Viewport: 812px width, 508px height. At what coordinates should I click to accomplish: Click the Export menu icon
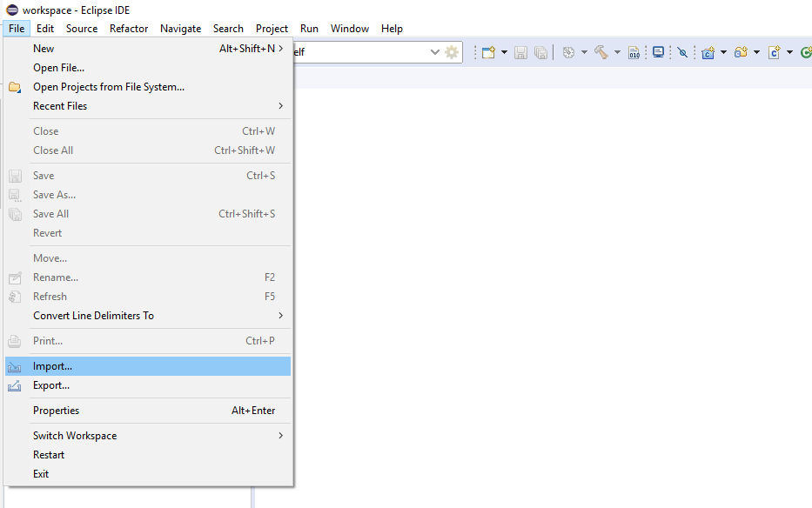pyautogui.click(x=15, y=386)
